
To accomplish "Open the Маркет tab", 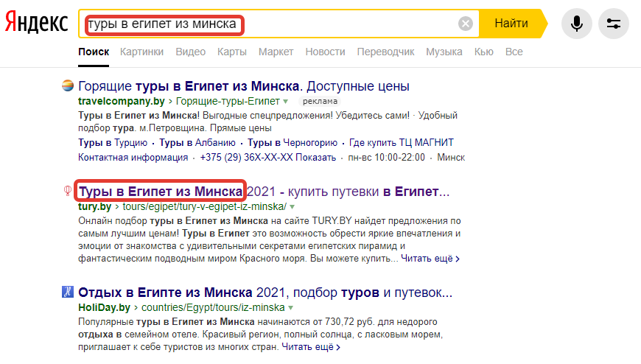I will (x=276, y=52).
